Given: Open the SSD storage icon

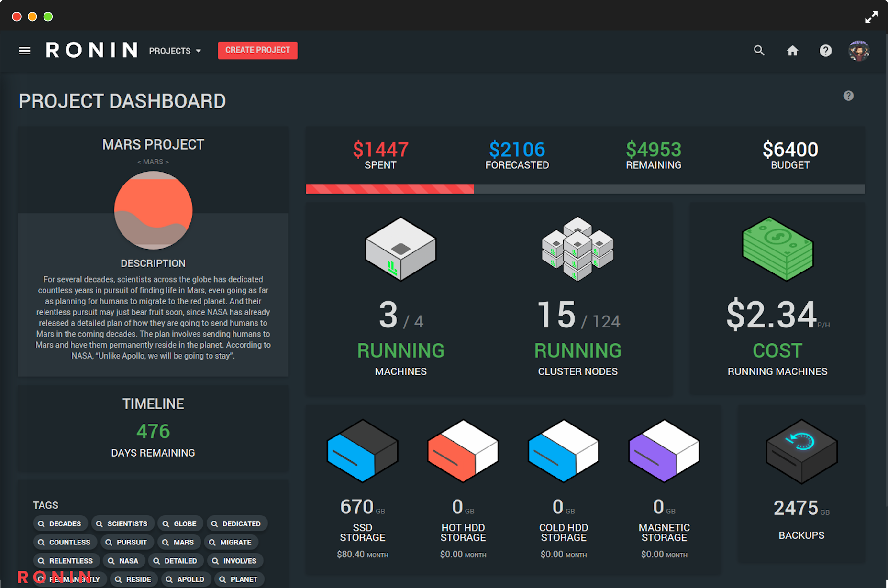Looking at the screenshot, I should point(362,451).
